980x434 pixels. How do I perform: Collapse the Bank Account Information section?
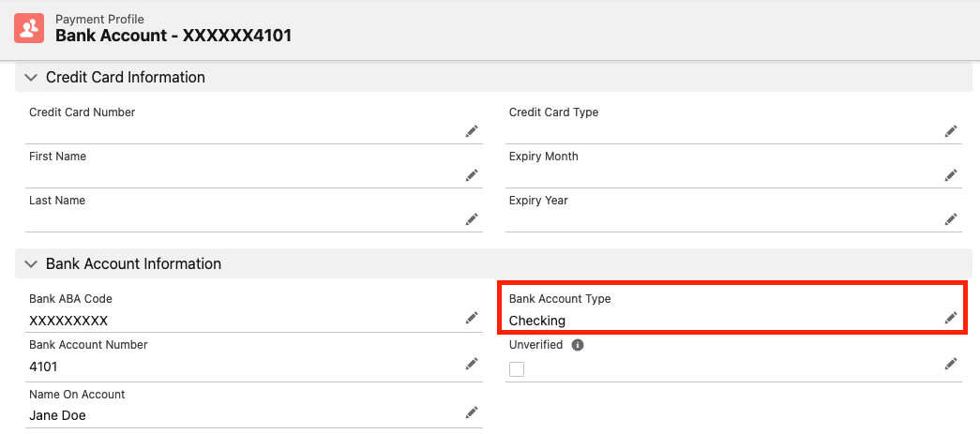coord(31,264)
